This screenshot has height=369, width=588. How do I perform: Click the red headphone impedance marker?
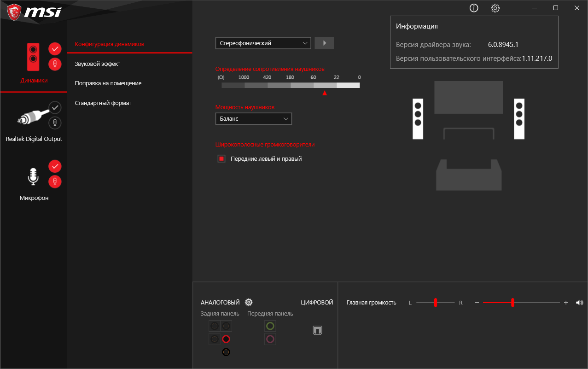325,93
